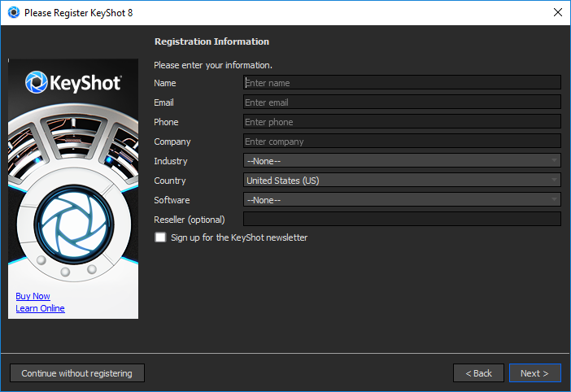Close the Please Register KeyShot 8 dialog
Screen dimensions: 571x392
tap(557, 12)
